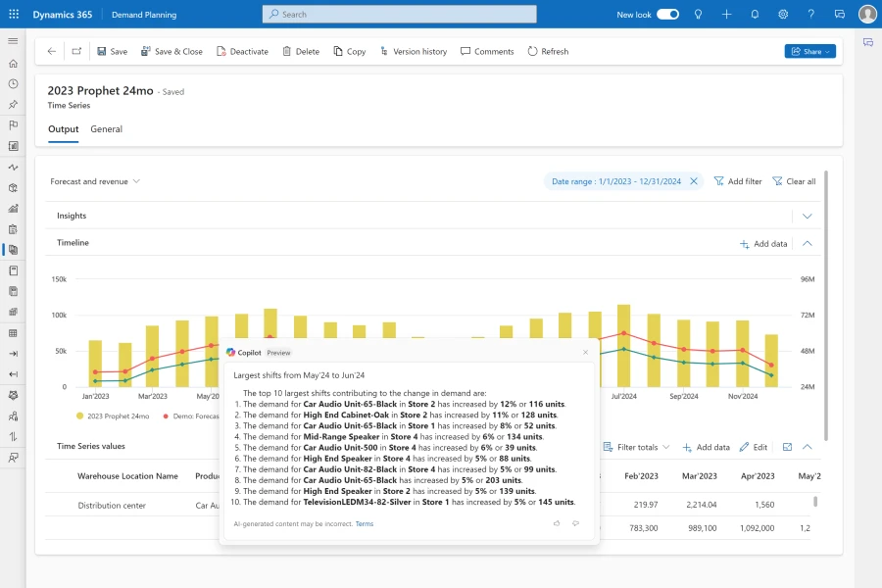Click the Pinned icon in the sidebar

(x=14, y=105)
